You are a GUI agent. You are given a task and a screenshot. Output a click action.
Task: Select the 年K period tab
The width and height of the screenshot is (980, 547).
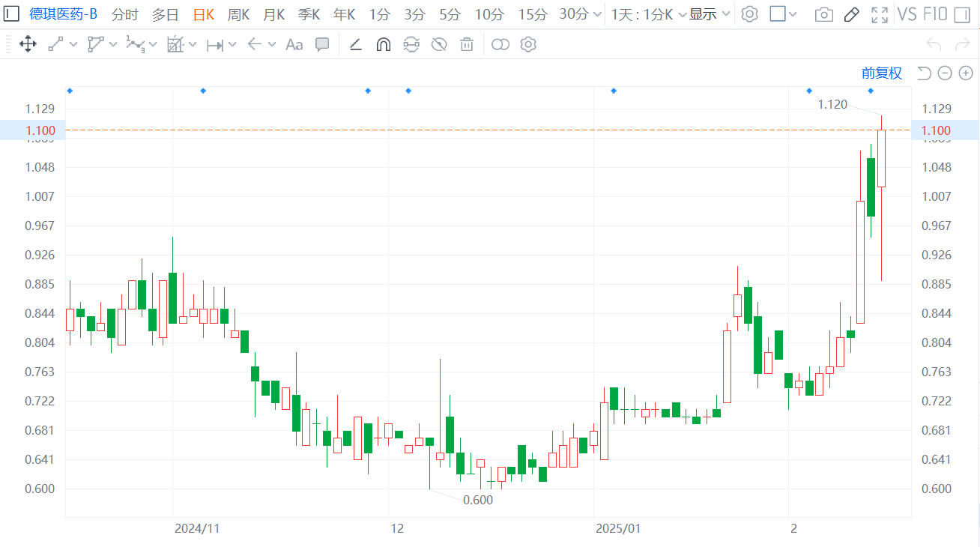pyautogui.click(x=345, y=13)
